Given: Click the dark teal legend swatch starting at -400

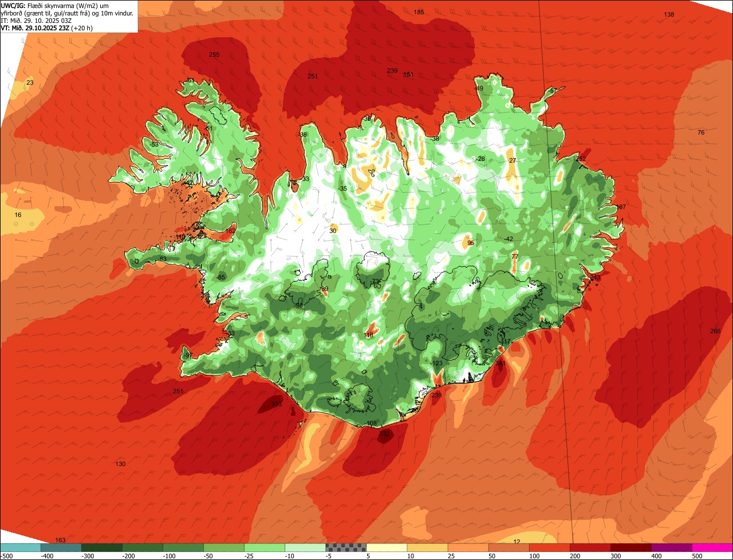Looking at the screenshot, I should pos(61,547).
